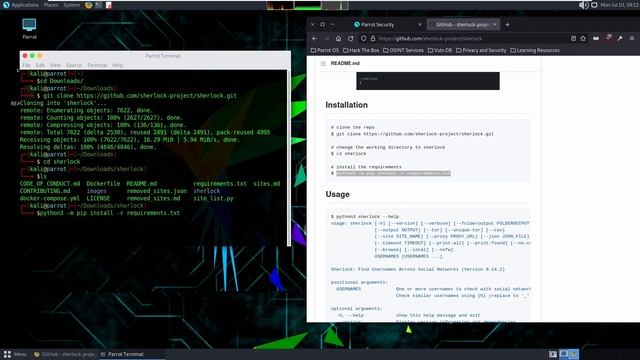The width and height of the screenshot is (640, 360).
Task: Open the terminal View menu
Action: 55,65
